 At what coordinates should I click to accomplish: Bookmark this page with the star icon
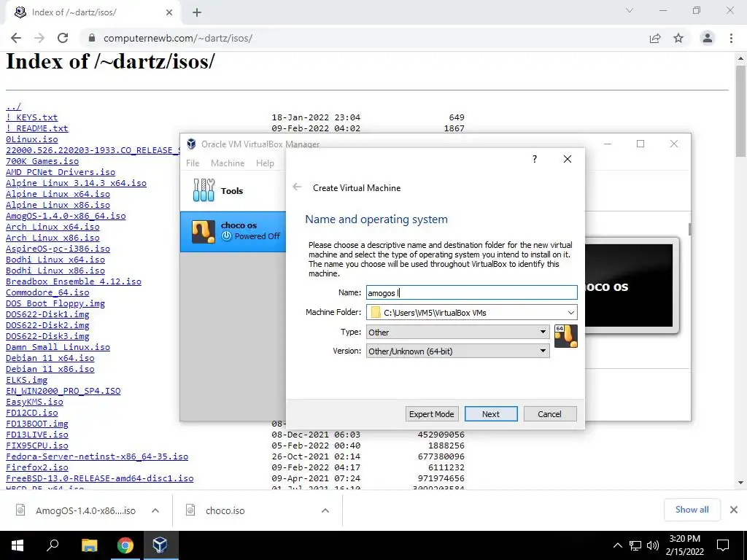[678, 38]
